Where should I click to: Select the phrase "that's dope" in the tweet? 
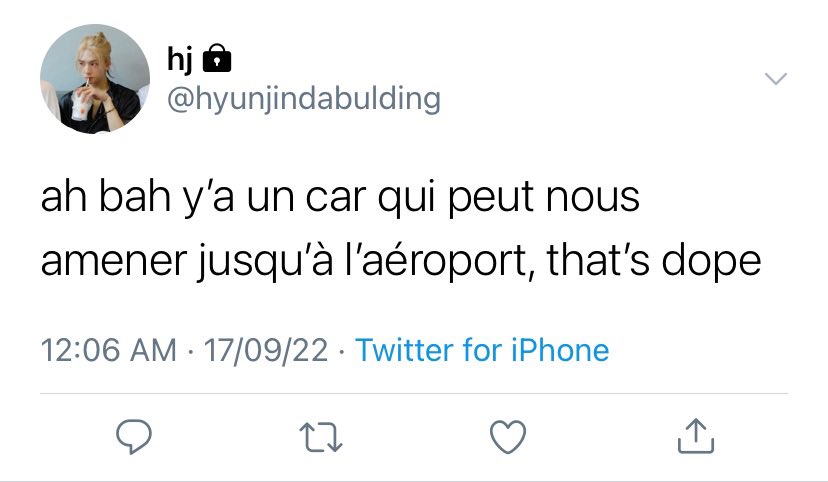point(654,261)
